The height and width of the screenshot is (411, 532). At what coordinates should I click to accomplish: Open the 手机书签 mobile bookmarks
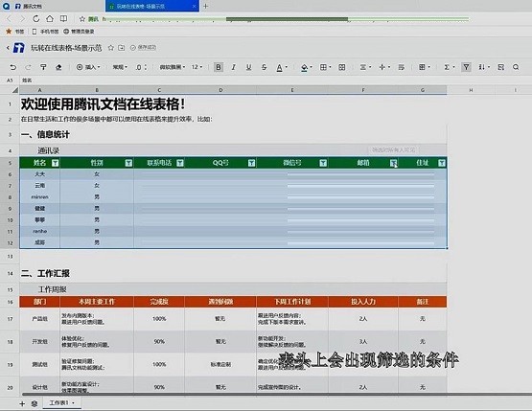click(45, 32)
